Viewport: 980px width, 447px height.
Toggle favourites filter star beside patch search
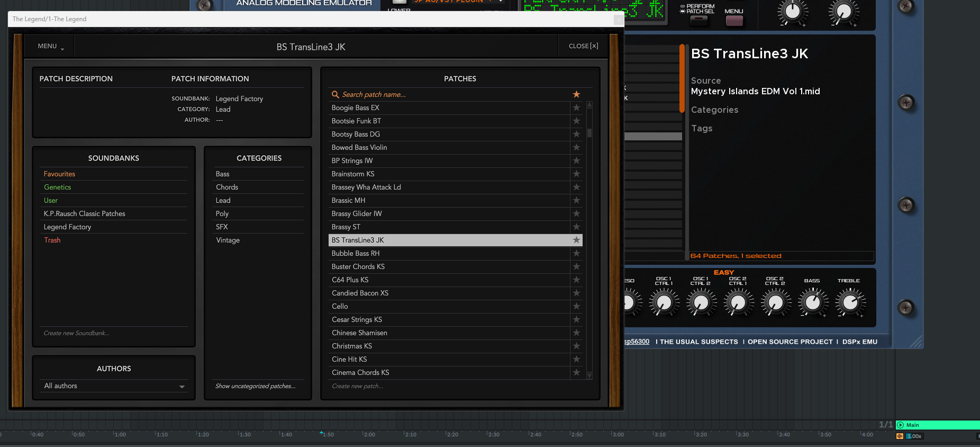click(x=576, y=94)
